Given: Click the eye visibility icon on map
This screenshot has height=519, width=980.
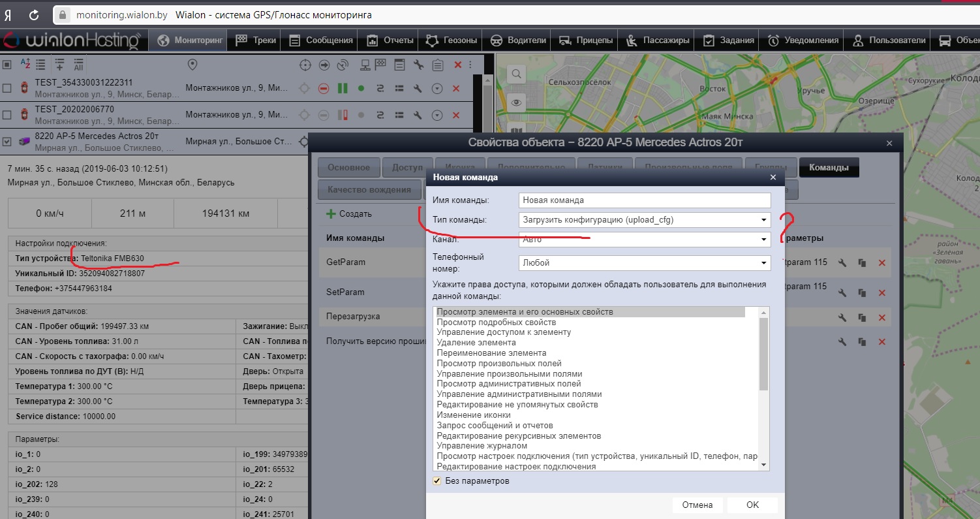Looking at the screenshot, I should pos(516,102).
